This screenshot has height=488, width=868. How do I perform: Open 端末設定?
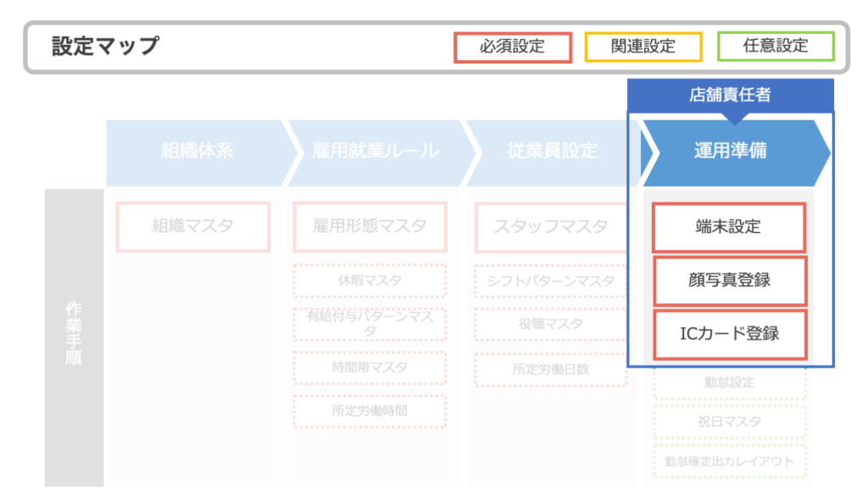click(x=729, y=227)
